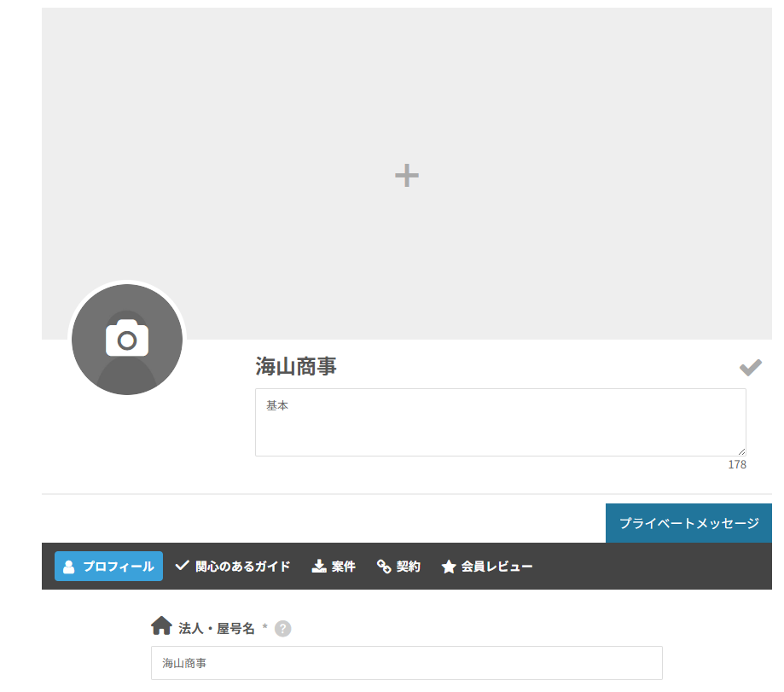Viewport: 784px width, 692px height.
Task: Click the 法人・屋号名 input containing 海山商事
Action: (x=406, y=663)
